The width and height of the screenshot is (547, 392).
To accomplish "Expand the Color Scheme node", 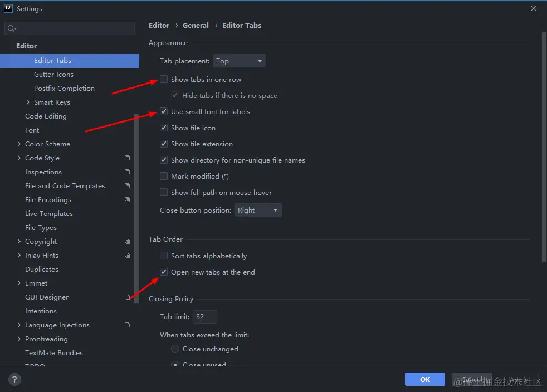I will point(19,144).
